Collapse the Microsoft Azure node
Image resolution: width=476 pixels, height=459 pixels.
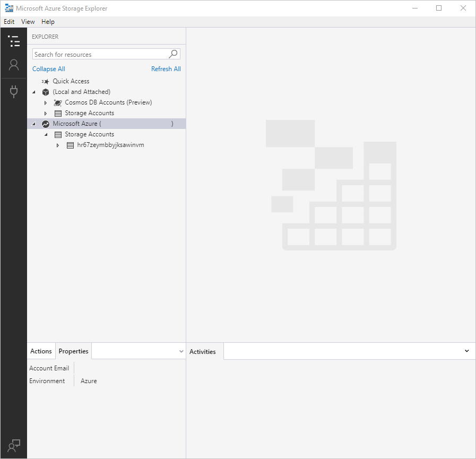coord(33,123)
